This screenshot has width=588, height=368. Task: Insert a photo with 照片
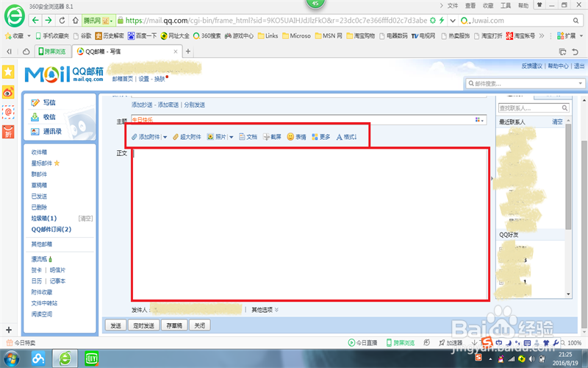[x=217, y=137]
